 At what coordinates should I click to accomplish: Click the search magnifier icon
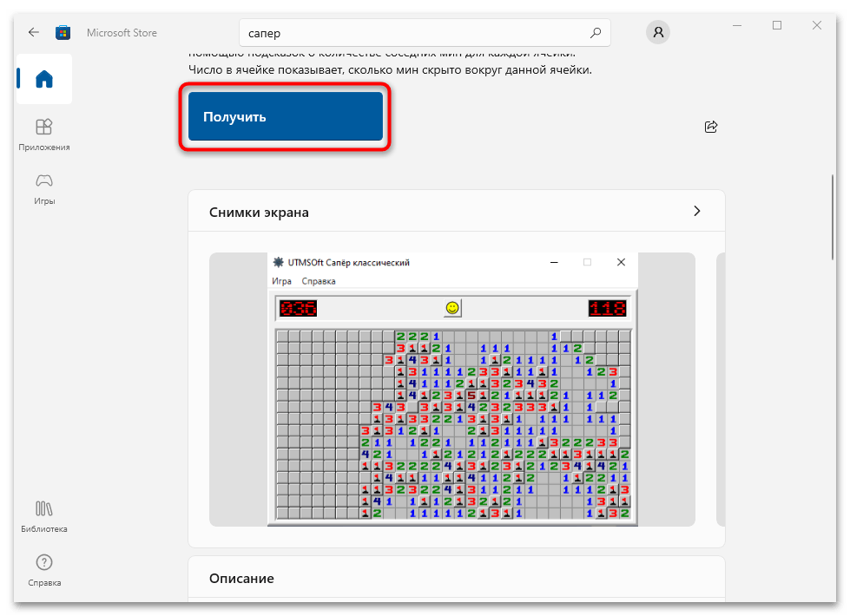pos(596,33)
